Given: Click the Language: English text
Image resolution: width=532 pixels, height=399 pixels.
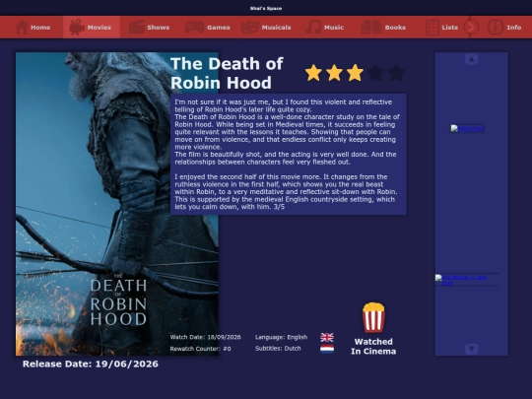Looking at the screenshot, I should coord(281,337).
